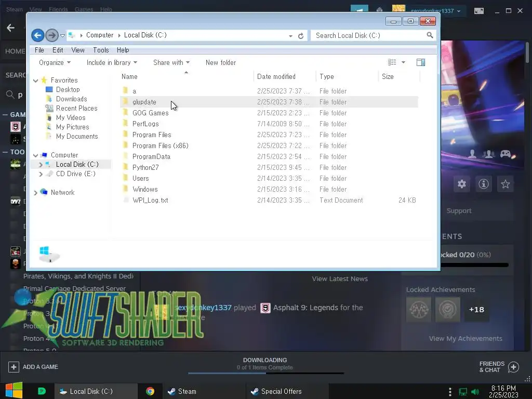532x399 pixels.
Task: Open Friends & Chat plus icon
Action: pyautogui.click(x=513, y=367)
